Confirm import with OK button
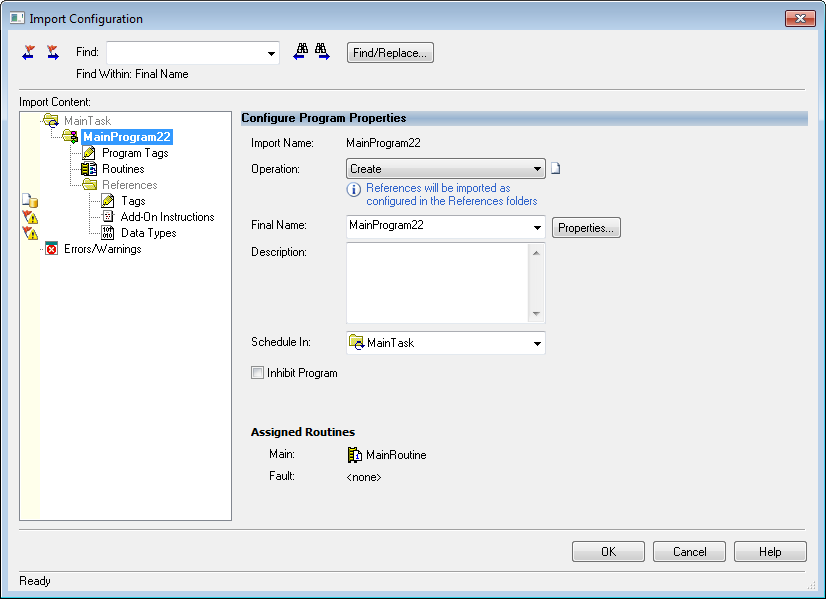The image size is (826, 599). [608, 552]
